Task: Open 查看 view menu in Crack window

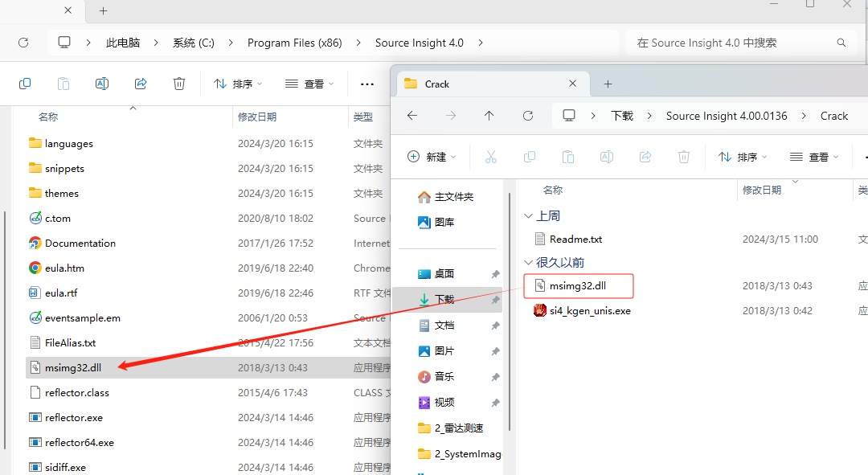Action: point(814,158)
